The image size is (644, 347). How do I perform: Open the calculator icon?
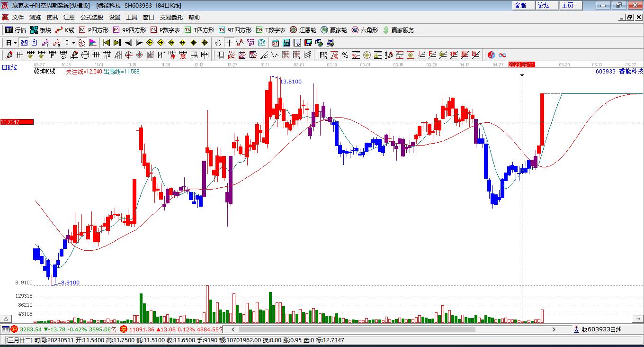(x=286, y=43)
